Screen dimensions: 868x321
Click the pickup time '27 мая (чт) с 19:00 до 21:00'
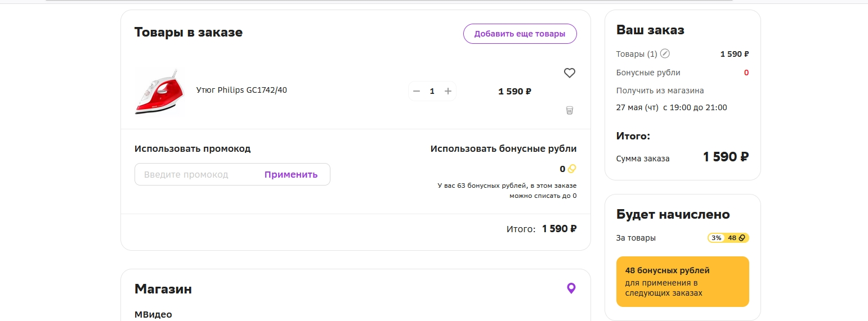[672, 107]
